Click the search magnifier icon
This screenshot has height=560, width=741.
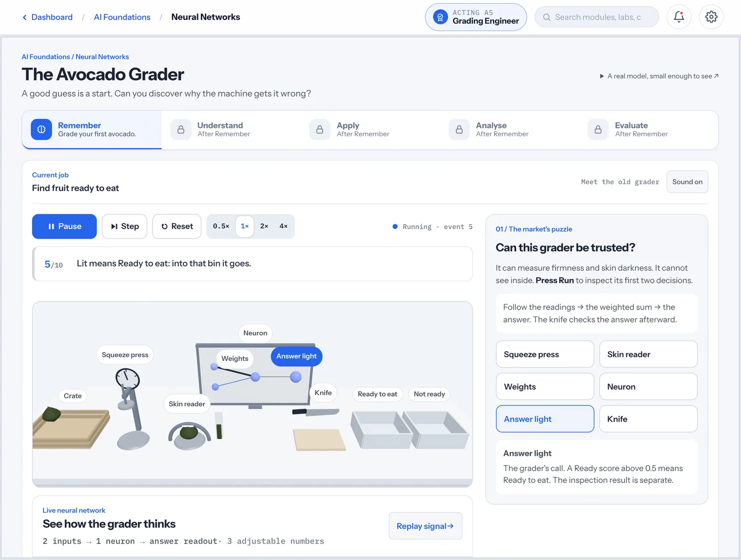(547, 17)
